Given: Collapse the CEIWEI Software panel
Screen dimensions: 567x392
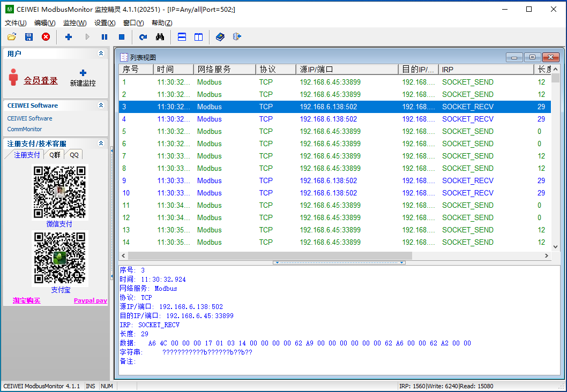Looking at the screenshot, I should coord(101,105).
